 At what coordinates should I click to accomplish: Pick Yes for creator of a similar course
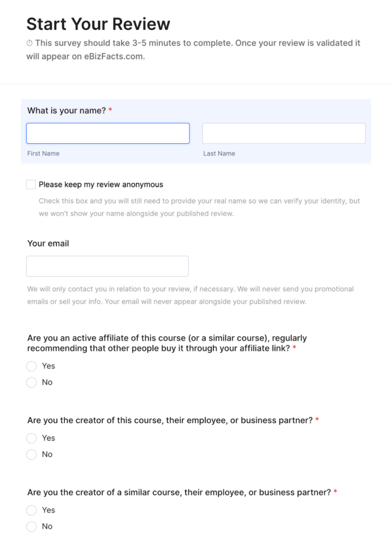[31, 510]
